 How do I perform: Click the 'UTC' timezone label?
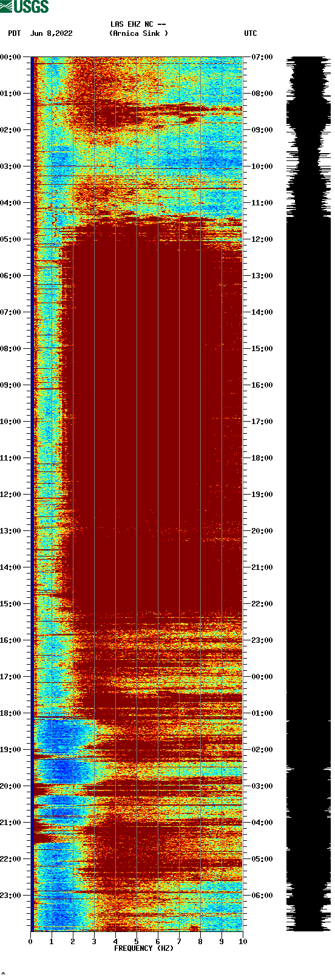pos(251,33)
